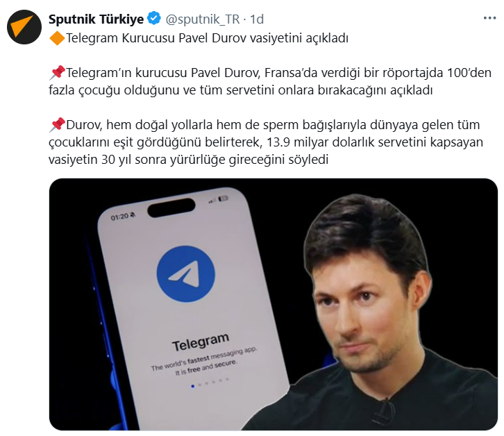Click the pushpin emoji before "Telegram'ın kurucusu"
504x436 pixels.
[x=57, y=73]
